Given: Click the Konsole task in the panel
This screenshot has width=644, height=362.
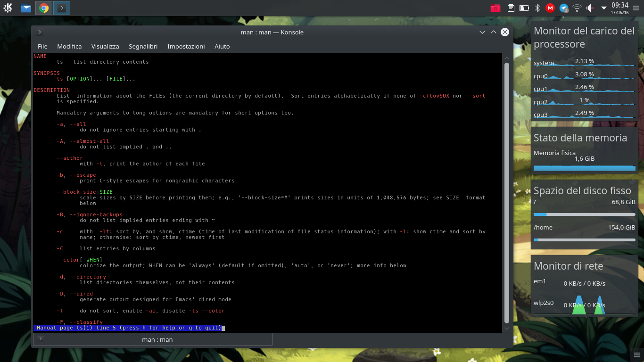Looking at the screenshot, I should 61,8.
